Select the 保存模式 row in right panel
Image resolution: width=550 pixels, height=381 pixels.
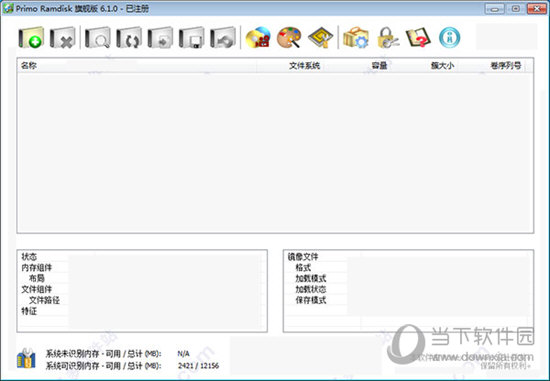point(409,300)
